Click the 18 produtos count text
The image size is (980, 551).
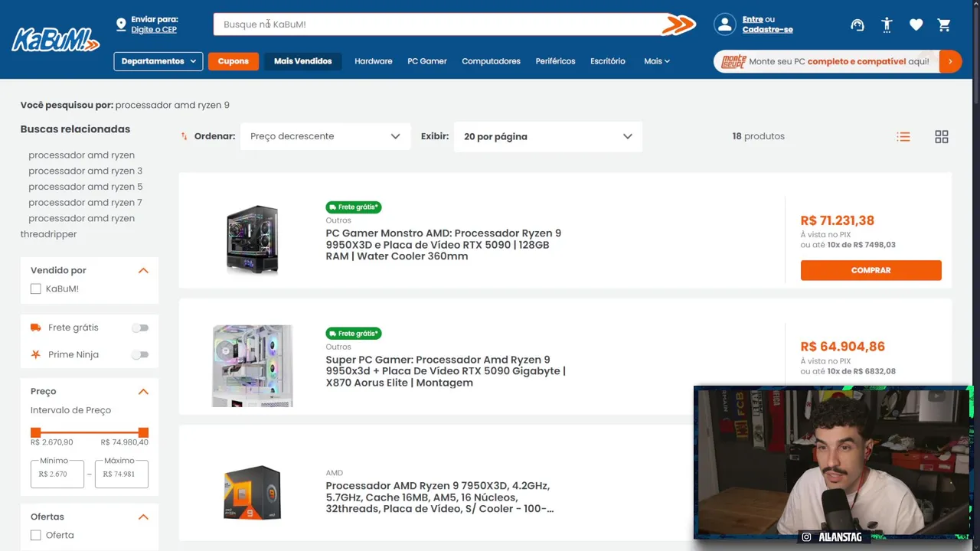(x=758, y=136)
